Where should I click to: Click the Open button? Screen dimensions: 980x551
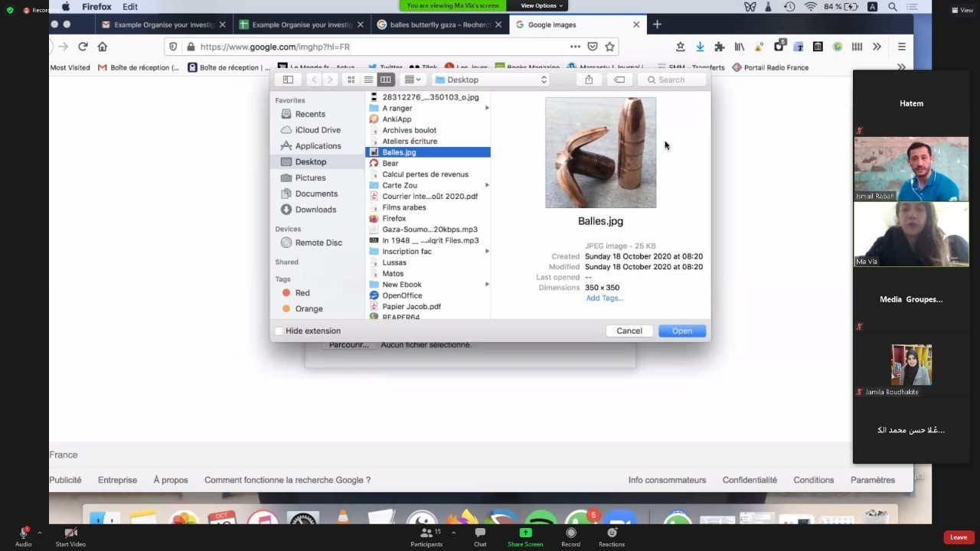(x=681, y=331)
